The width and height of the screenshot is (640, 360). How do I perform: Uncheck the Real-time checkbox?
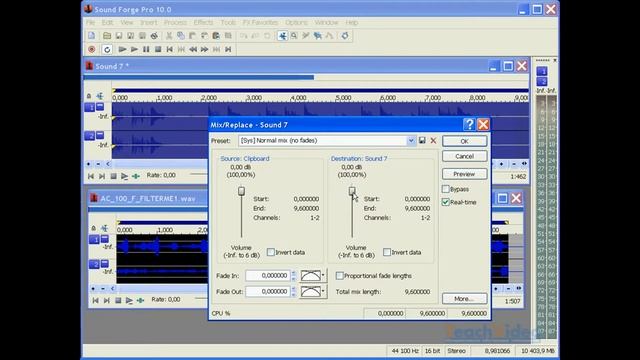tap(446, 202)
